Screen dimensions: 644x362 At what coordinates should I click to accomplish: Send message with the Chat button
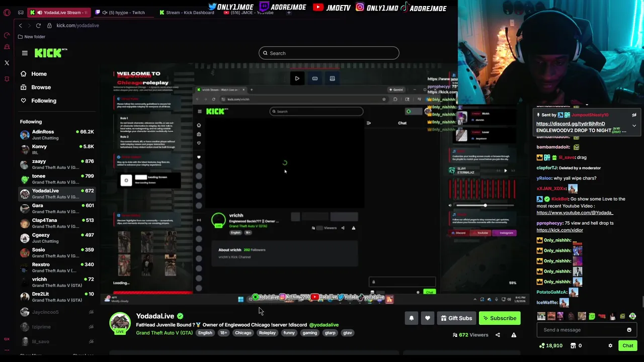tap(627, 346)
